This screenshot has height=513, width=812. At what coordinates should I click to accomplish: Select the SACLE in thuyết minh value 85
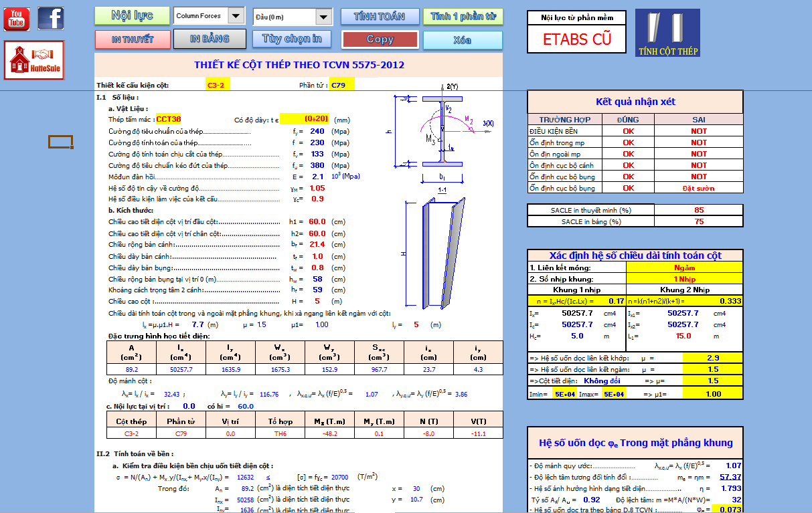pyautogui.click(x=699, y=210)
